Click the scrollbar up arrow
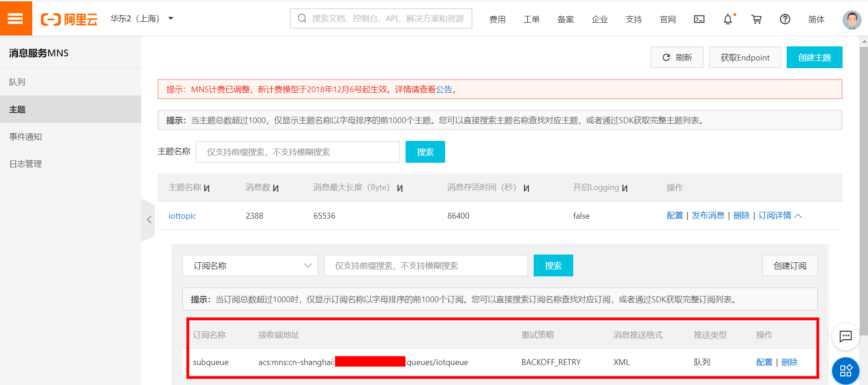 864,41
